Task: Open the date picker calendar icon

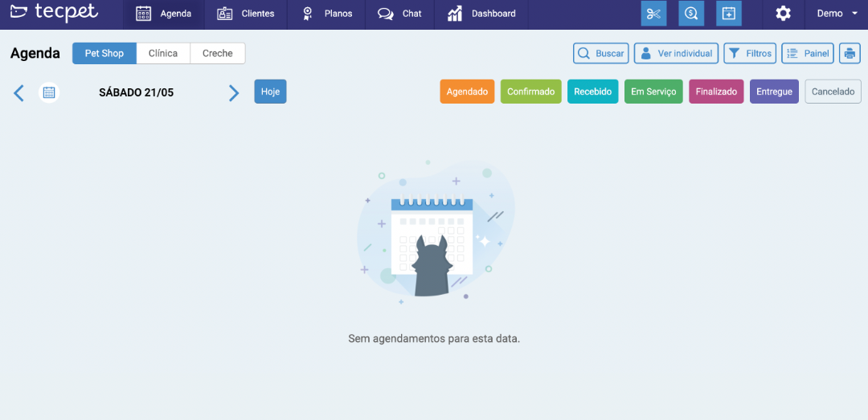Action: (49, 92)
